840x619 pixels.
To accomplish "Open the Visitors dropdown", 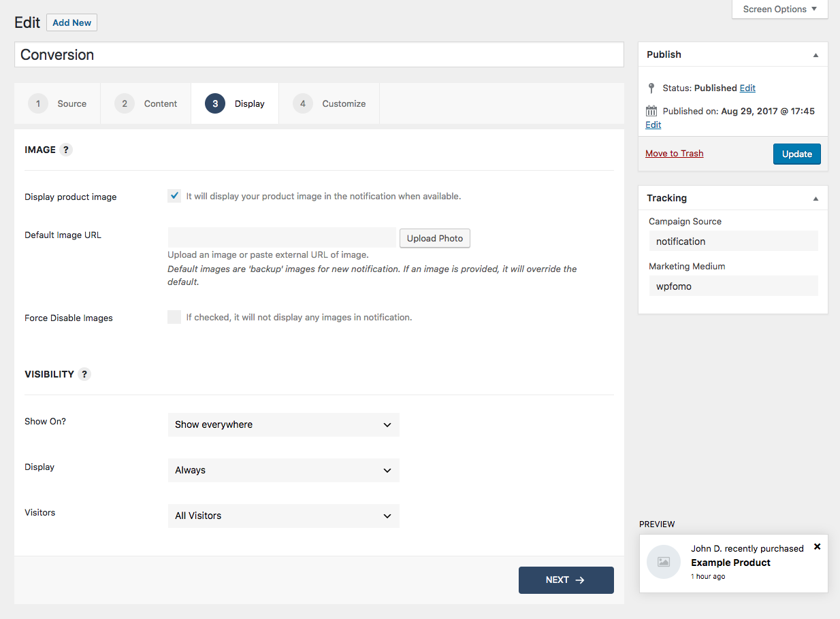I will (x=283, y=516).
